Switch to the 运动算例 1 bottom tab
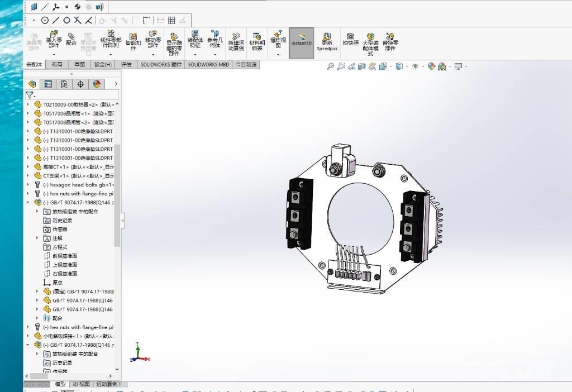Viewport: 572px width, 392px height. [108, 384]
